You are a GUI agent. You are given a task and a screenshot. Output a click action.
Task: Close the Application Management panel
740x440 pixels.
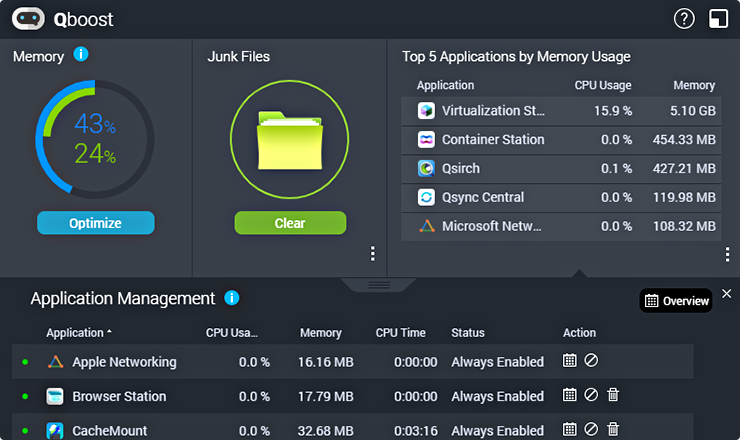point(727,294)
